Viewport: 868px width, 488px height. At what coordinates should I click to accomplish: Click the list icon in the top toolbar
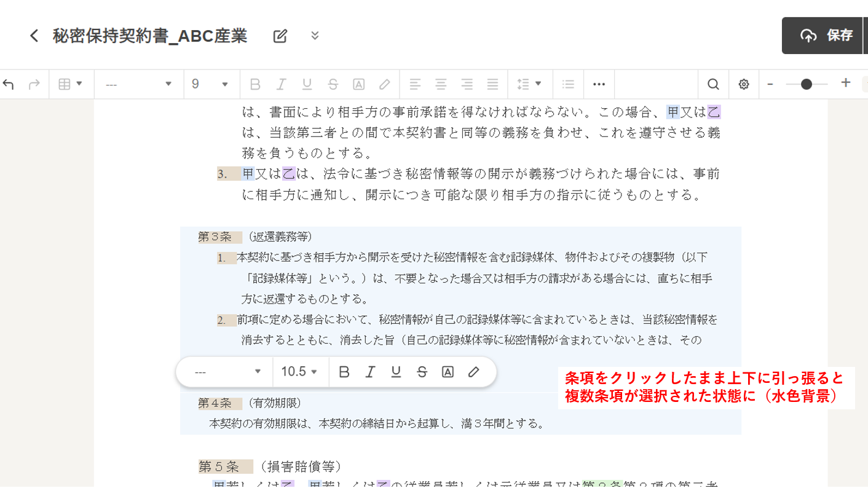click(x=568, y=84)
